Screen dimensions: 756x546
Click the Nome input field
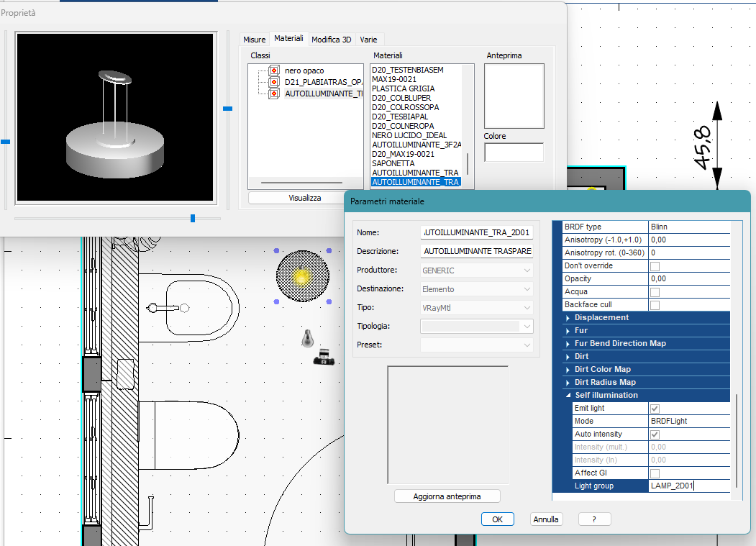477,232
